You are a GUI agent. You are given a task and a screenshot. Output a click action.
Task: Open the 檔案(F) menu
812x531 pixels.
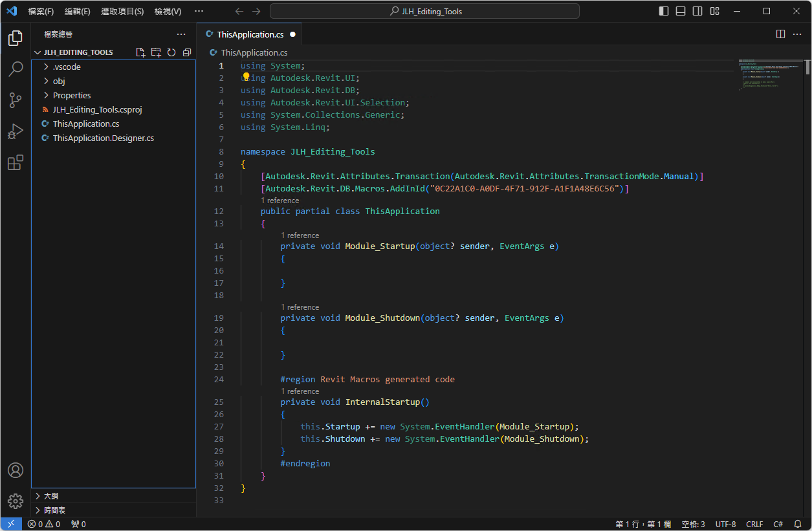point(41,12)
